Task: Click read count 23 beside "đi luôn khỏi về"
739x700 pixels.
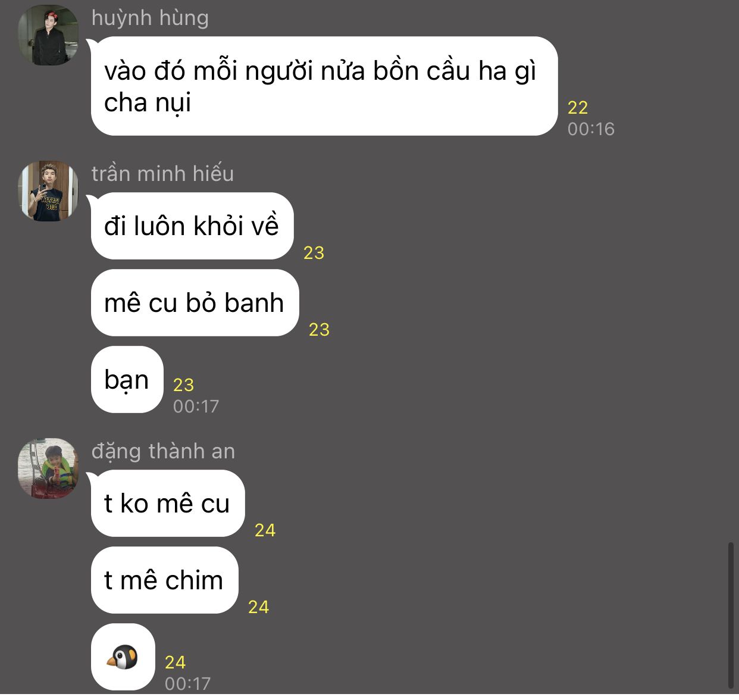Action: click(x=314, y=253)
